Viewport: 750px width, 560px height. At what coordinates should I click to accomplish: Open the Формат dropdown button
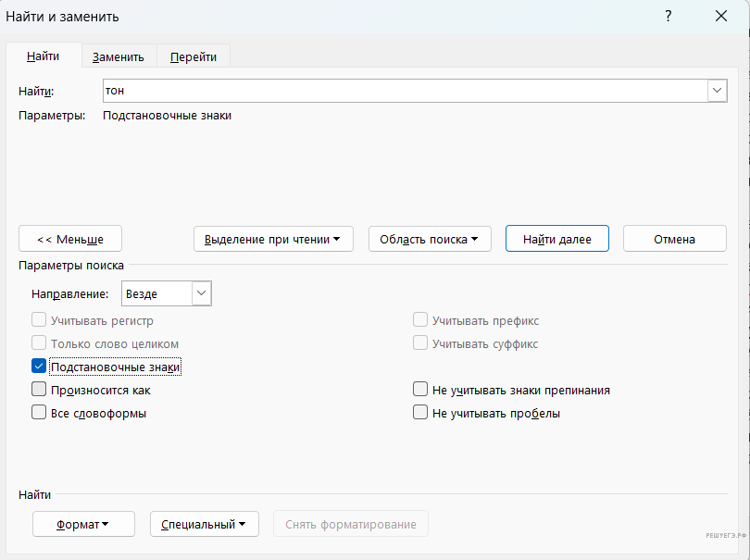pos(83,524)
